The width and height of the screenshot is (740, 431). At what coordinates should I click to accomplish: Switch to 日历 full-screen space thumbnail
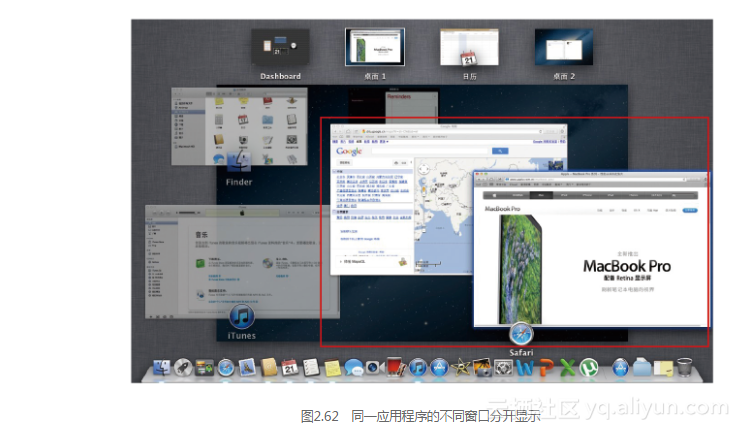pos(469,47)
